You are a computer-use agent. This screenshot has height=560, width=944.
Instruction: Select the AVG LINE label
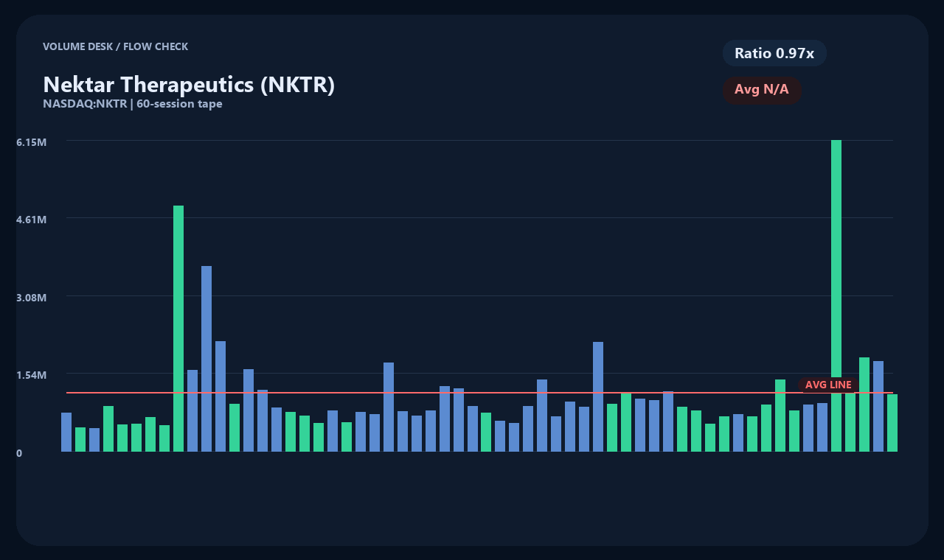point(828,385)
